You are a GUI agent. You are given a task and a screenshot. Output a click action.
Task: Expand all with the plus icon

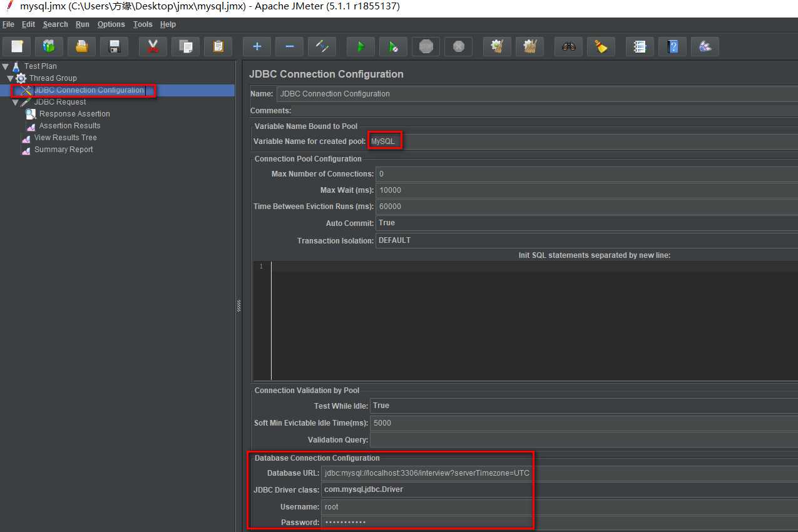257,46
